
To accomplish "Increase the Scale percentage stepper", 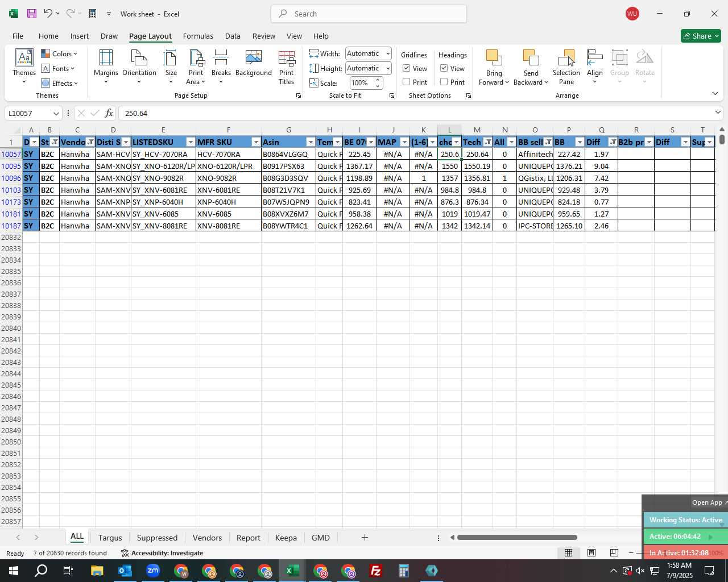I will pos(378,80).
